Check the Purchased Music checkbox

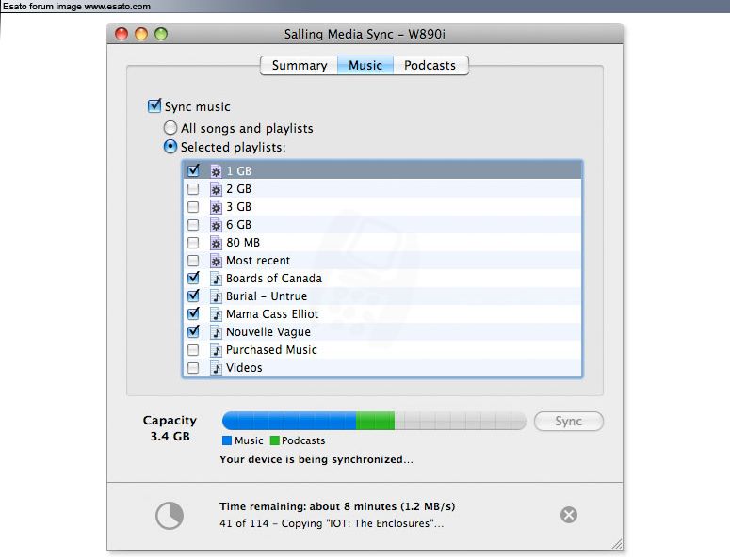193,350
